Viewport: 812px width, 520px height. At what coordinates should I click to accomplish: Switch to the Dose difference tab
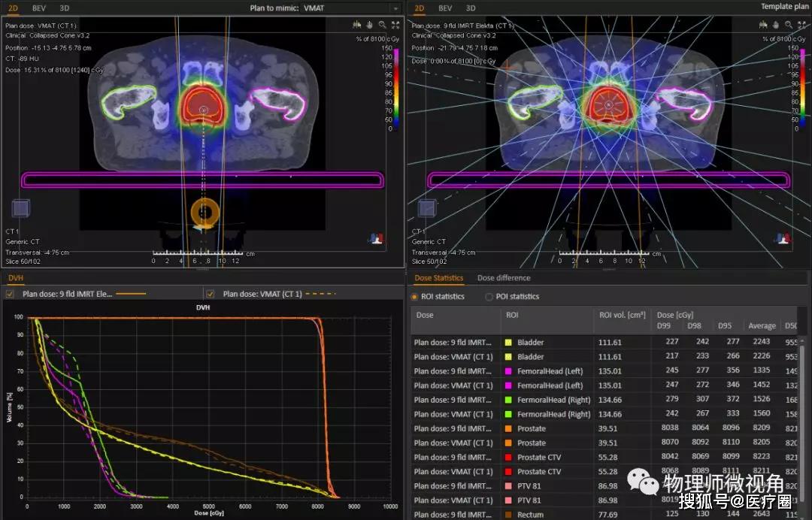tap(504, 278)
